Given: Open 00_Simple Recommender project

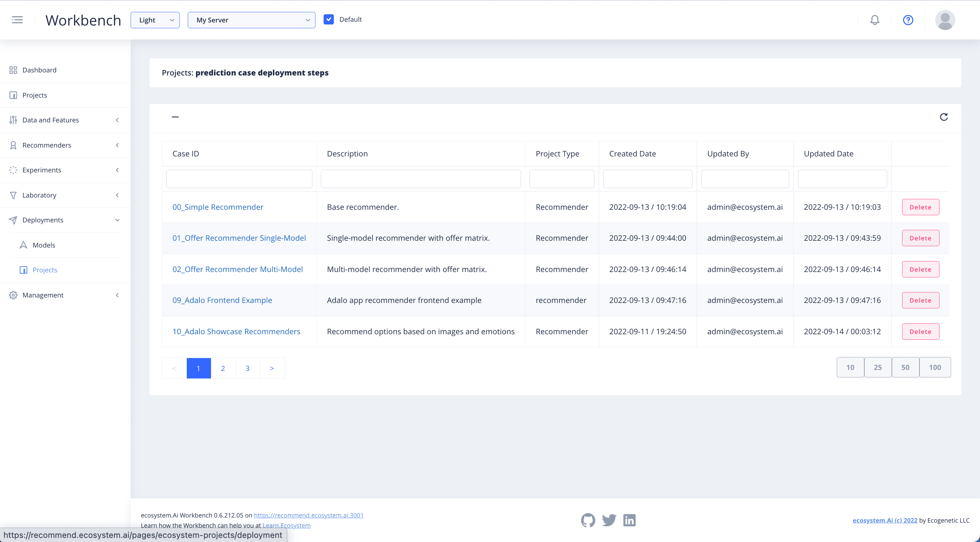Looking at the screenshot, I should [x=218, y=207].
